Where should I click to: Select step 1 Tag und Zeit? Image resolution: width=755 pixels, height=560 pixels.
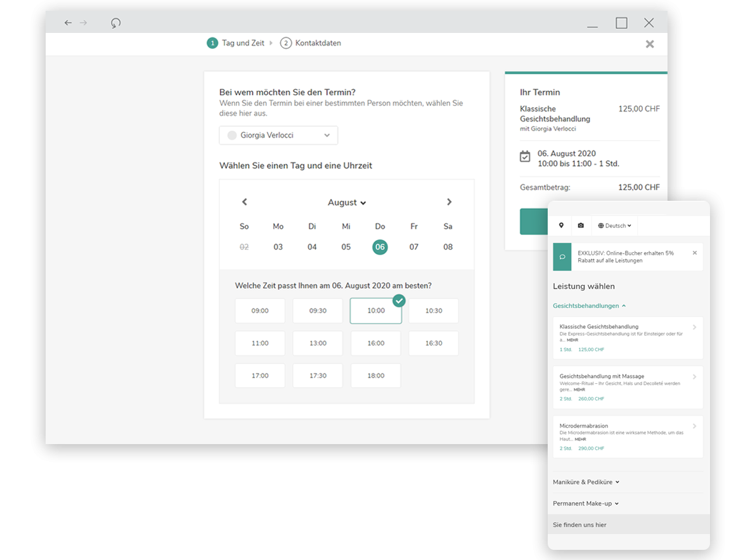pos(235,43)
